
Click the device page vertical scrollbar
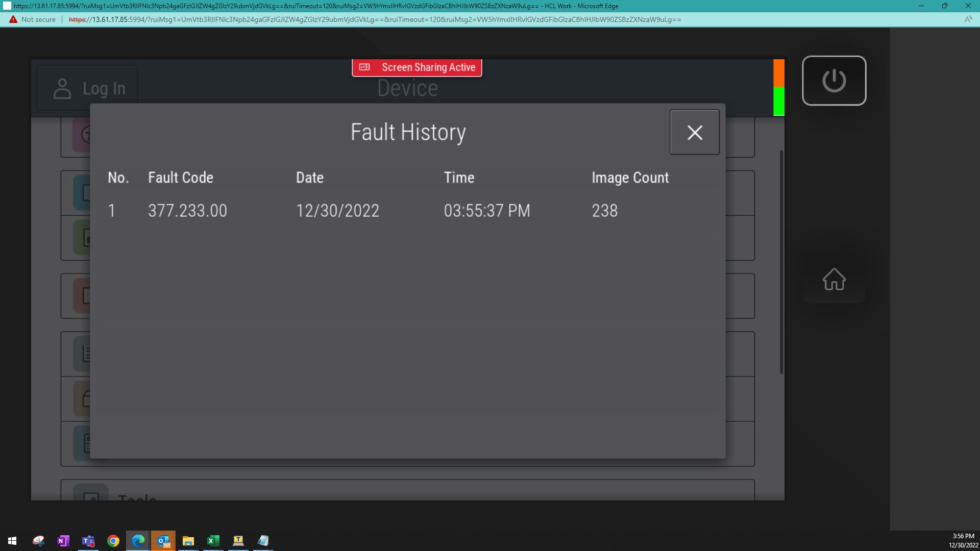[x=781, y=262]
